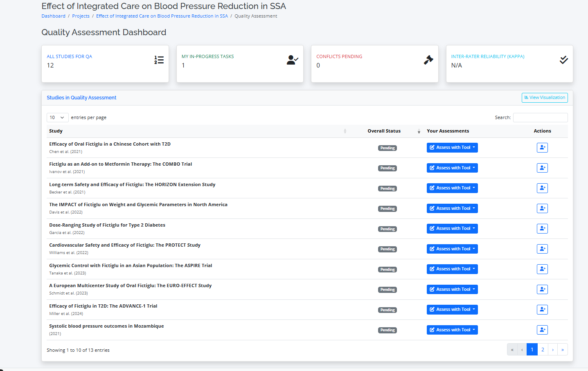
Task: Expand Assess with Tool for ASPIRE Trial
Action: 452,269
